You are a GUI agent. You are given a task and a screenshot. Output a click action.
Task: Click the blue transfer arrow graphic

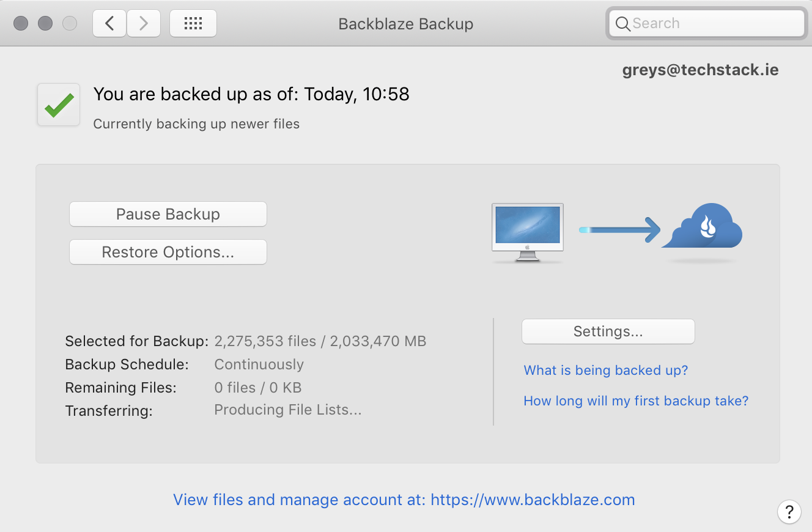click(619, 230)
